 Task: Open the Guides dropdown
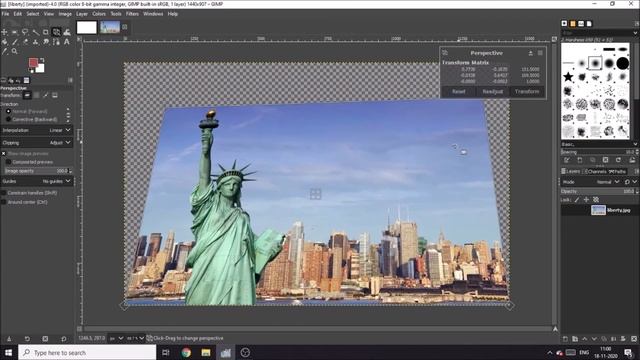tap(37, 181)
